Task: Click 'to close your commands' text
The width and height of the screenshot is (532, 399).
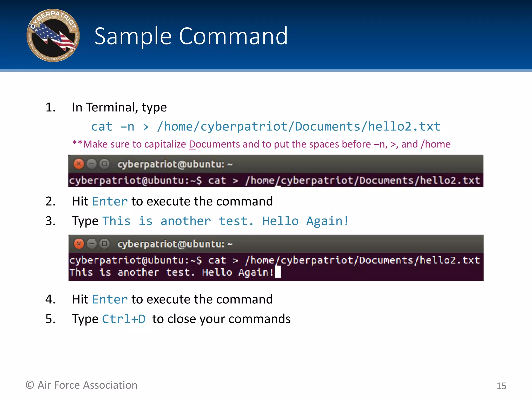Action: pos(221,319)
